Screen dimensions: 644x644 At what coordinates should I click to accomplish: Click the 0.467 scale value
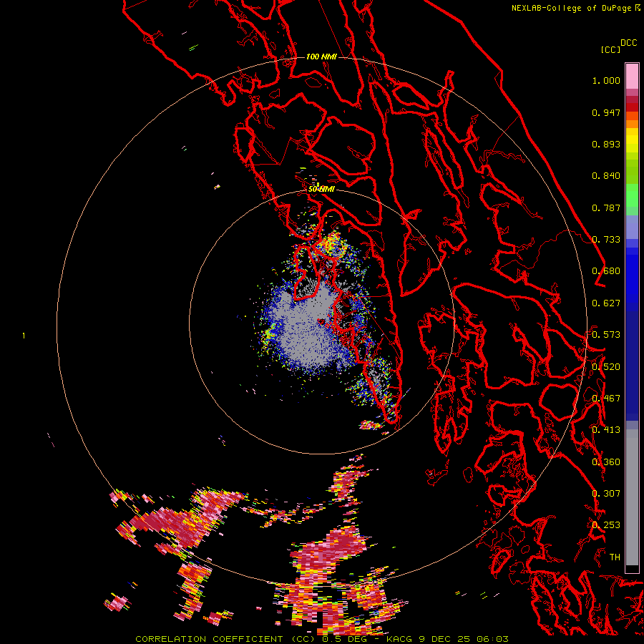pyautogui.click(x=606, y=399)
